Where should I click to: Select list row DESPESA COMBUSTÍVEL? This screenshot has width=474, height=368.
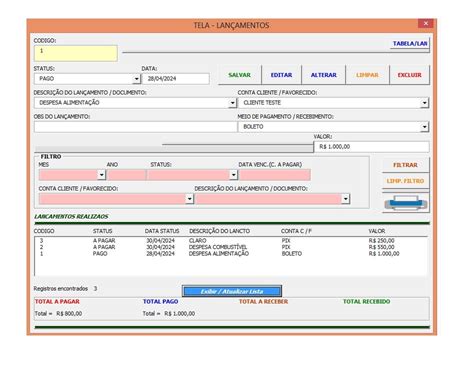(x=231, y=247)
